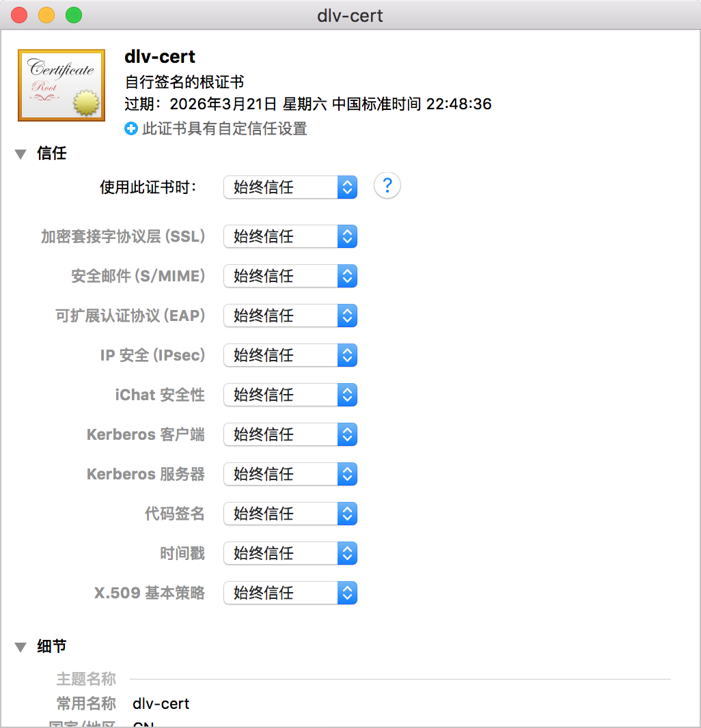Open the IPsec trust dropdown
701x728 pixels.
(x=290, y=355)
